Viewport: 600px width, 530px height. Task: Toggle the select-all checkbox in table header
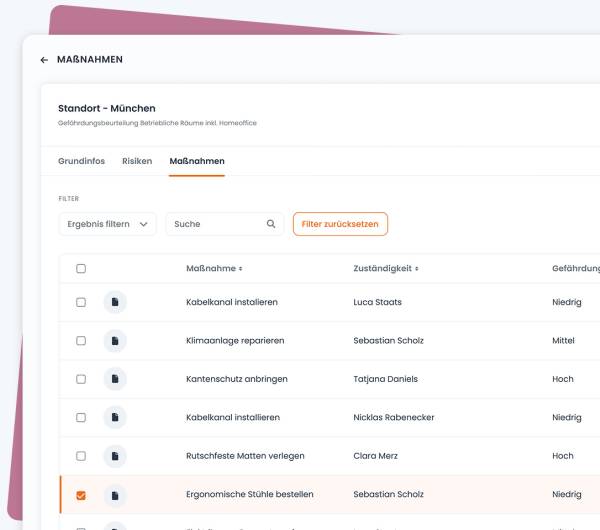pos(81,269)
